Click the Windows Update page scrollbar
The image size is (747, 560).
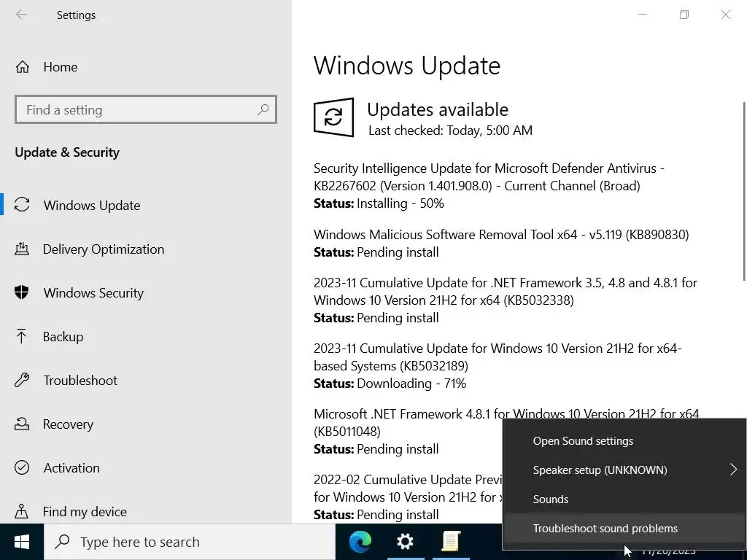[743, 192]
